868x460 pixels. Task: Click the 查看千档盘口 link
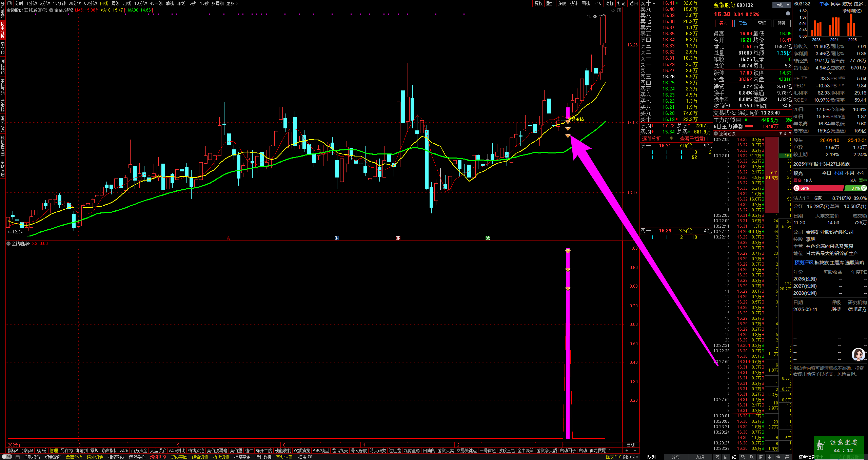(x=694, y=139)
